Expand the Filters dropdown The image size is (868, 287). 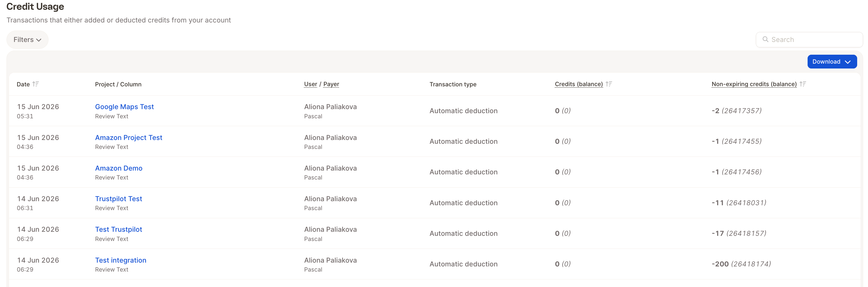pos(27,40)
